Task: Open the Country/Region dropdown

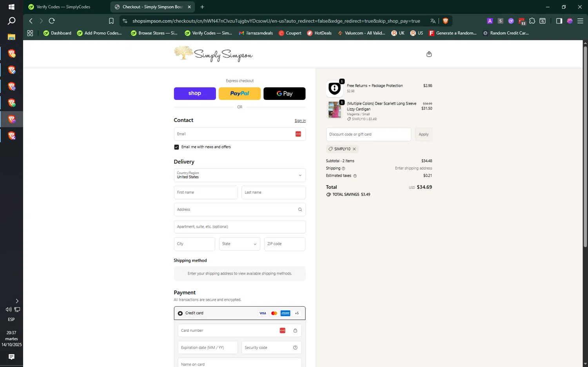Action: click(240, 175)
